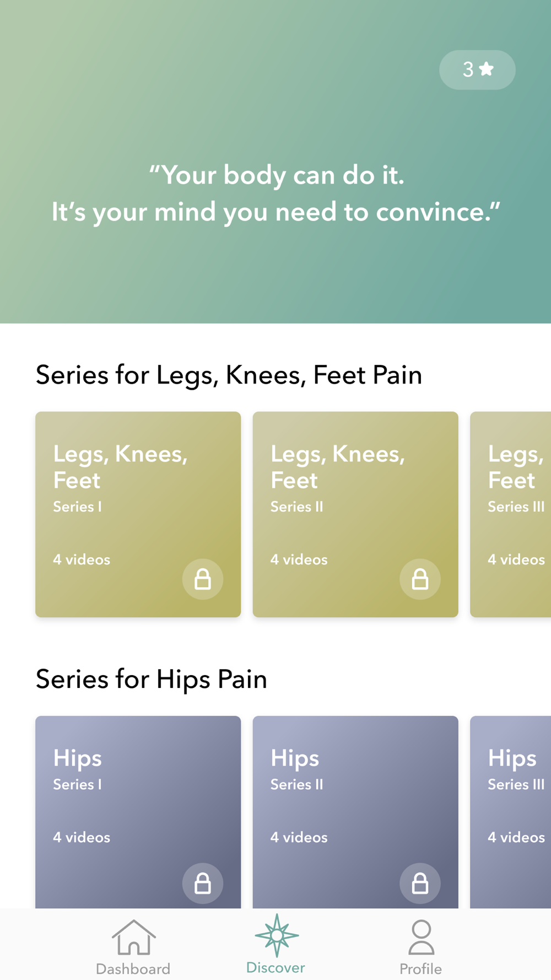Tap Series for Hips Pain heading
The width and height of the screenshot is (551, 980).
pos(152,679)
